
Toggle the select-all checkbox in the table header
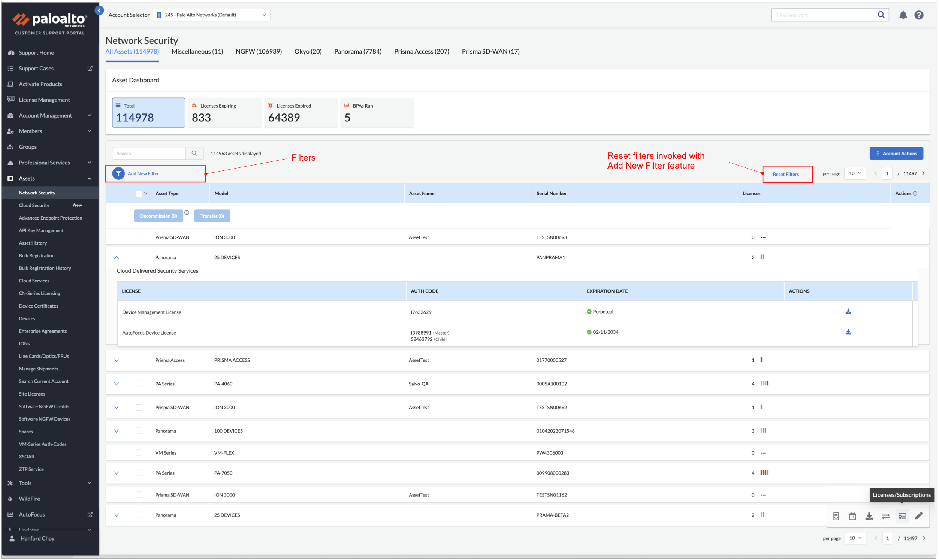[139, 193]
